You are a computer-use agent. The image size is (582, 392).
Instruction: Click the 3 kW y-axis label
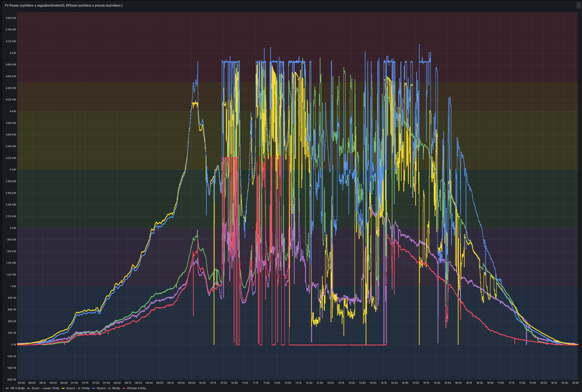[13, 170]
